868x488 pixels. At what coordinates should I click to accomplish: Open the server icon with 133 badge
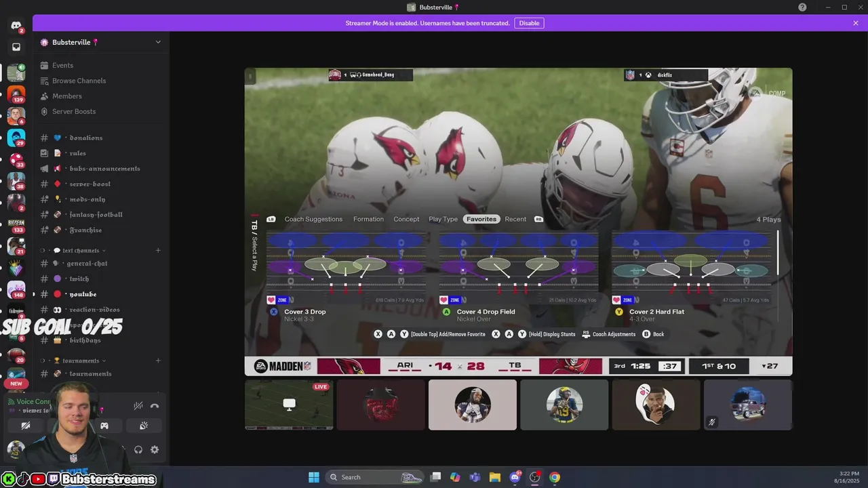point(16,224)
